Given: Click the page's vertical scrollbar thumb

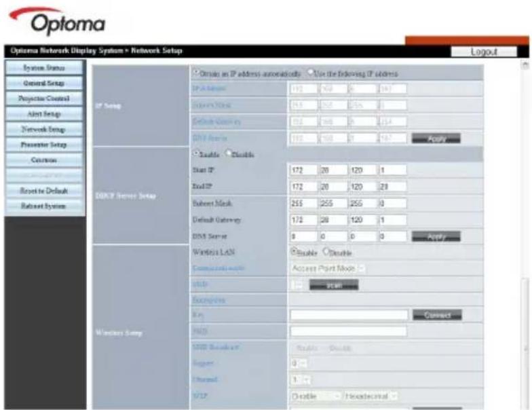Looking at the screenshot, I should pos(525,343).
